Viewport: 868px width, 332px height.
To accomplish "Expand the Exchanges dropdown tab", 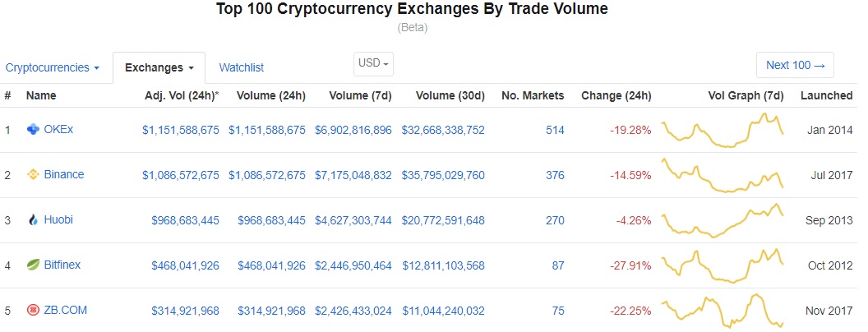I will 159,67.
